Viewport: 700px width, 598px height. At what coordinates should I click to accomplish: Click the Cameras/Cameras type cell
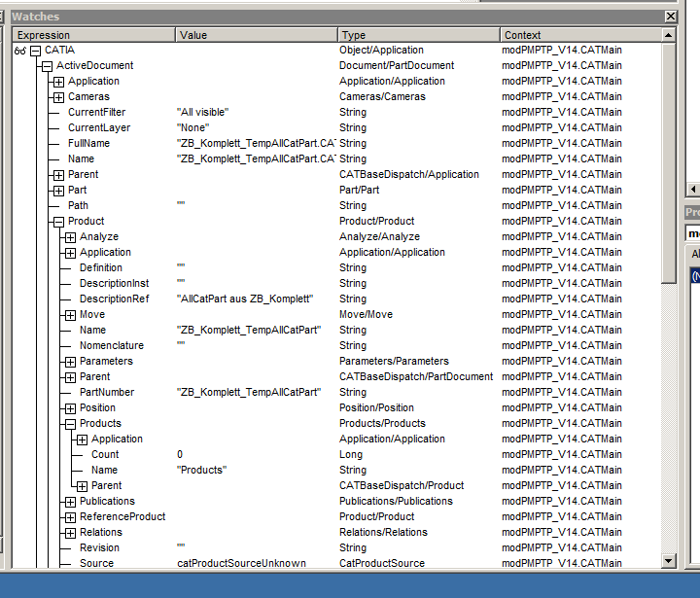(382, 96)
